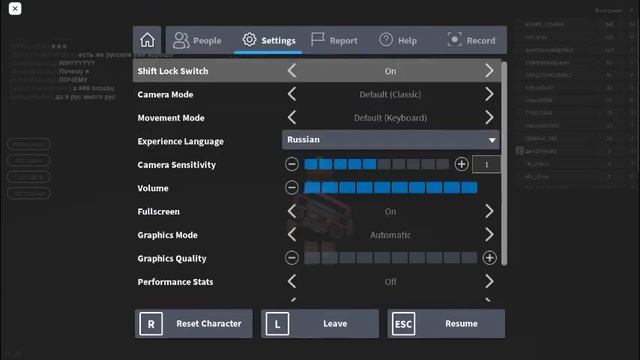The image size is (640, 360).
Task: Click right arrow for Fullscreen
Action: pos(489,211)
